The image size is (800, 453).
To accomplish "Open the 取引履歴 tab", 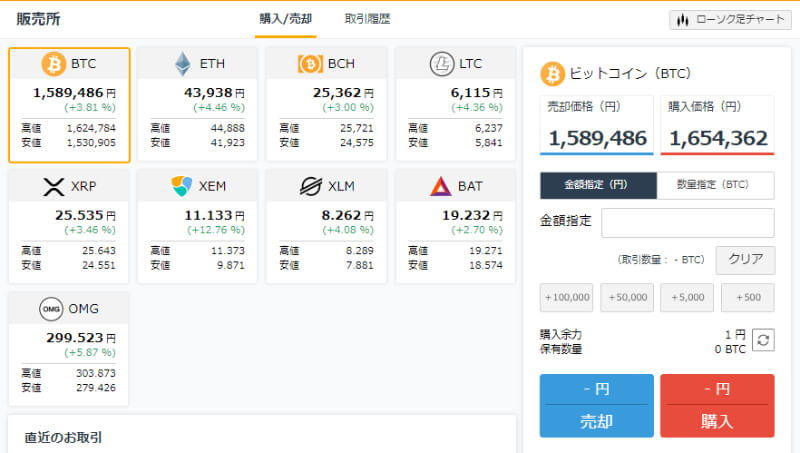I will [367, 19].
